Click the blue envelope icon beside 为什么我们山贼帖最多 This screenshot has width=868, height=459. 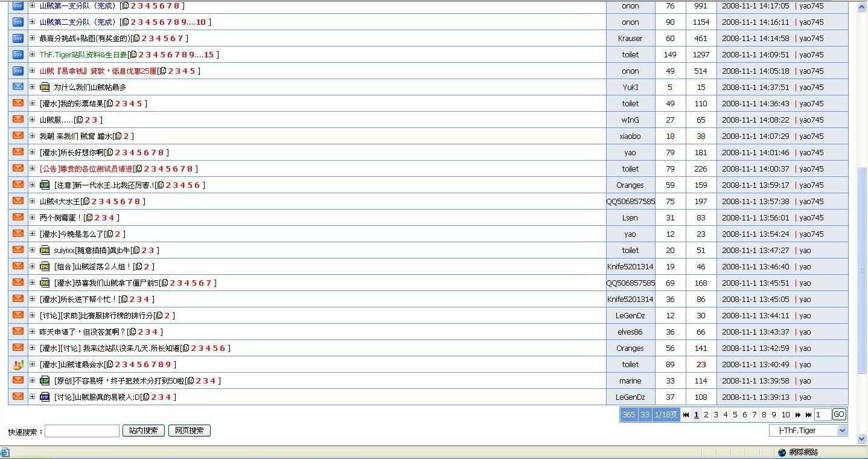pyautogui.click(x=18, y=87)
